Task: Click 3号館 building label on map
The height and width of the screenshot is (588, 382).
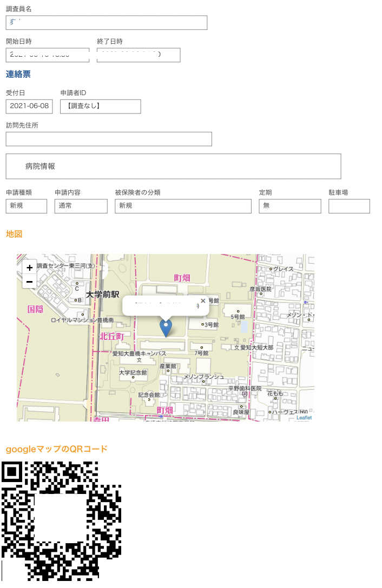Action: [x=212, y=325]
